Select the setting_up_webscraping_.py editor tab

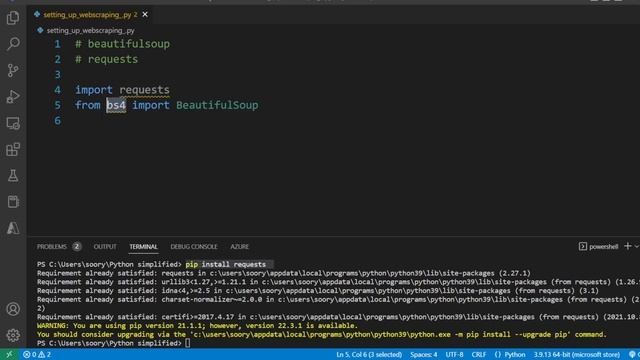click(90, 15)
